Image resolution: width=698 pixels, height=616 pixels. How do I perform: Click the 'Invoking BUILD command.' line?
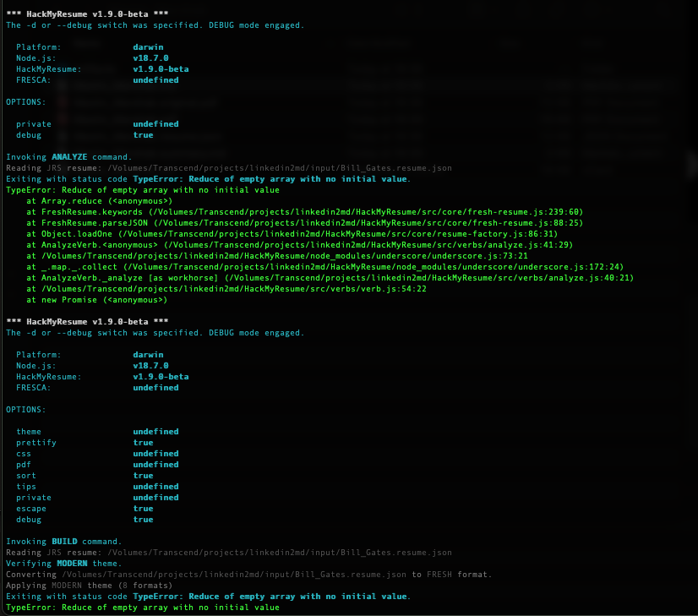[63, 542]
